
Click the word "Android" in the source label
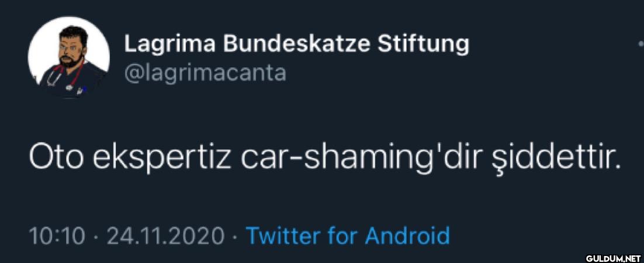click(x=407, y=236)
